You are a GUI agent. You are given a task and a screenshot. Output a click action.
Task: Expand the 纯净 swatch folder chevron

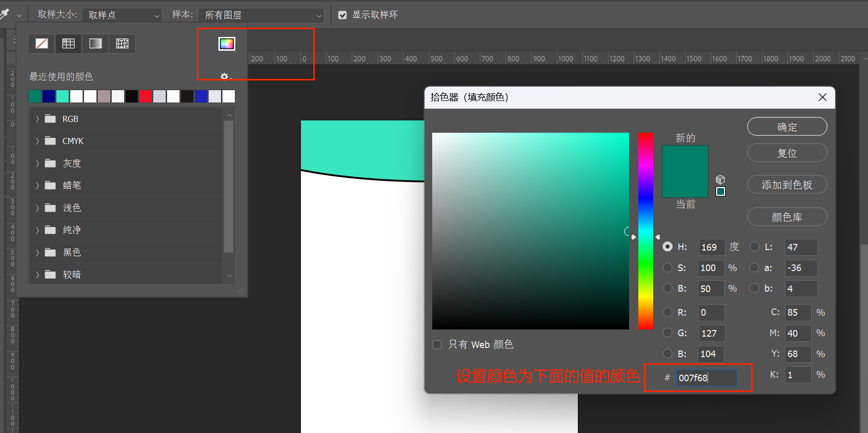click(x=37, y=230)
